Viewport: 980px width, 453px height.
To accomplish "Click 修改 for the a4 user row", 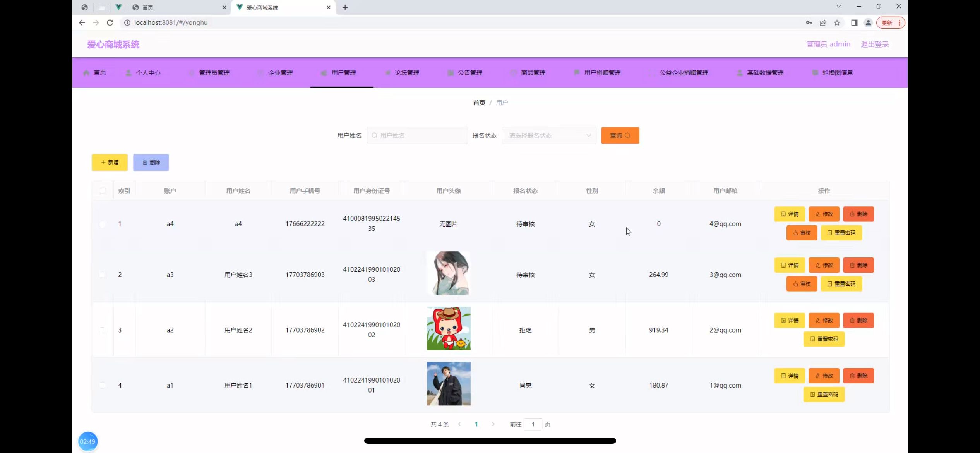I will click(824, 214).
